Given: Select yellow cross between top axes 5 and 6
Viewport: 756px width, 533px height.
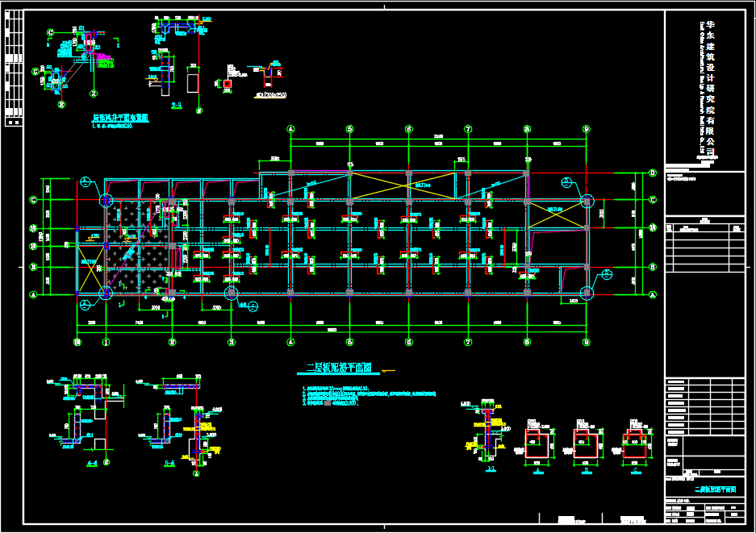Looking at the screenshot, I should click(379, 187).
